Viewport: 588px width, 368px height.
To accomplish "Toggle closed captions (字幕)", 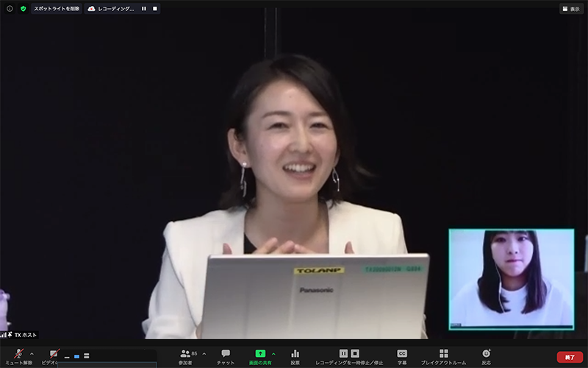I will 402,357.
